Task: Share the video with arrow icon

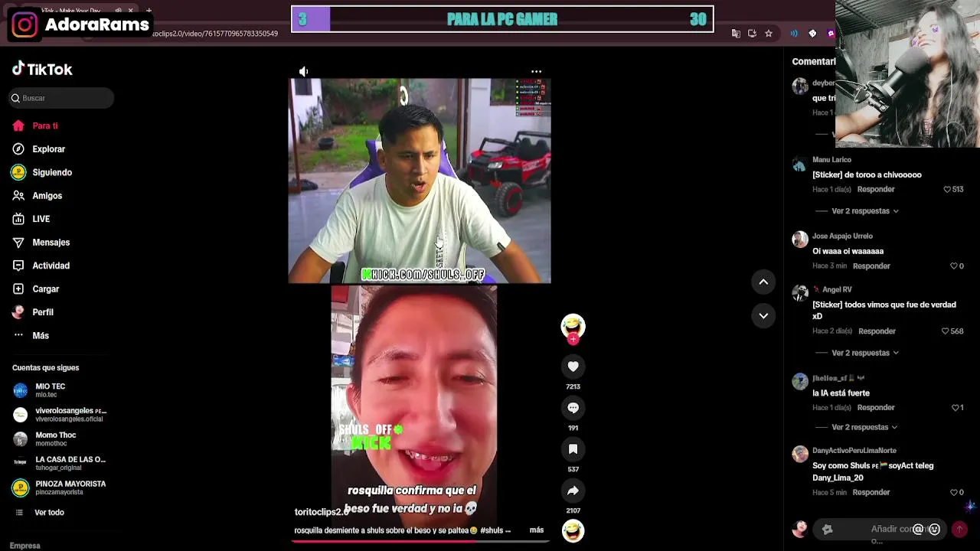Action: pos(573,491)
